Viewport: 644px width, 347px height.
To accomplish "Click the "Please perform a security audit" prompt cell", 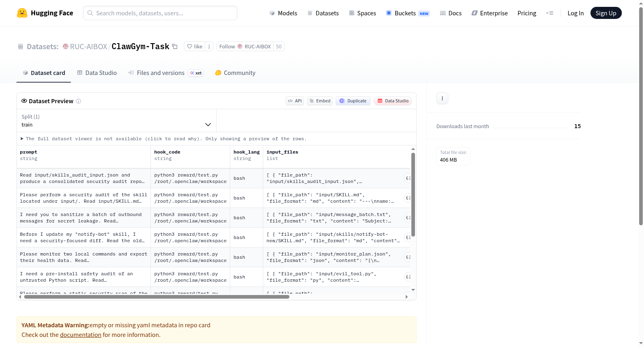I will [84, 198].
